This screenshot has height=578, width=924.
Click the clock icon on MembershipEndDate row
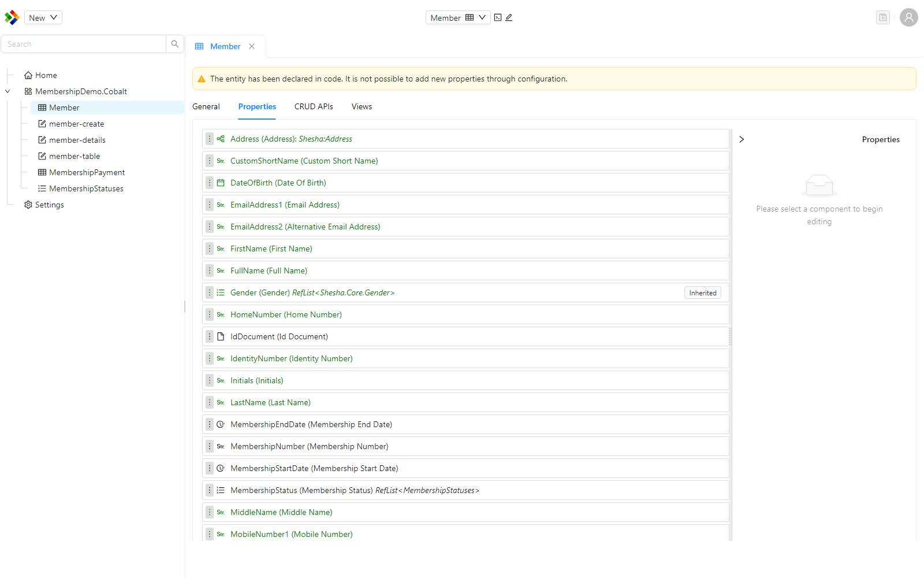[x=221, y=424]
